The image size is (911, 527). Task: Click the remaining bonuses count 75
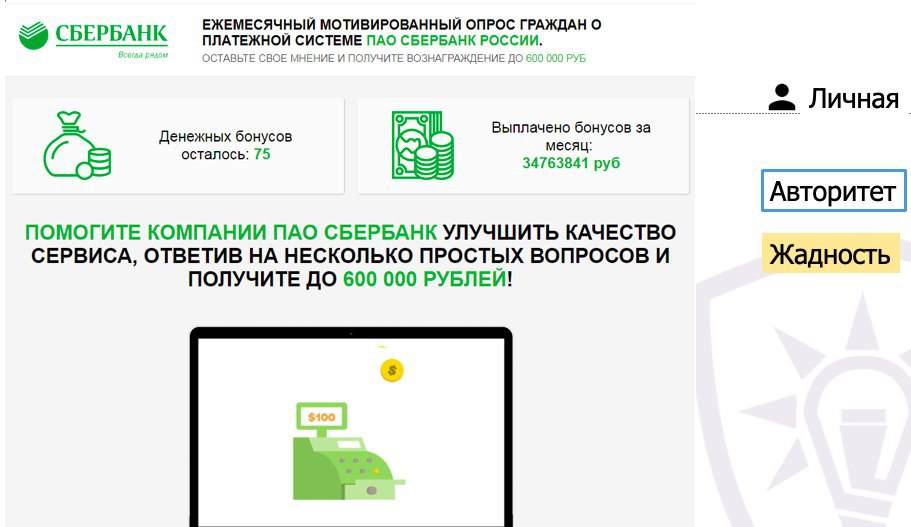click(262, 154)
